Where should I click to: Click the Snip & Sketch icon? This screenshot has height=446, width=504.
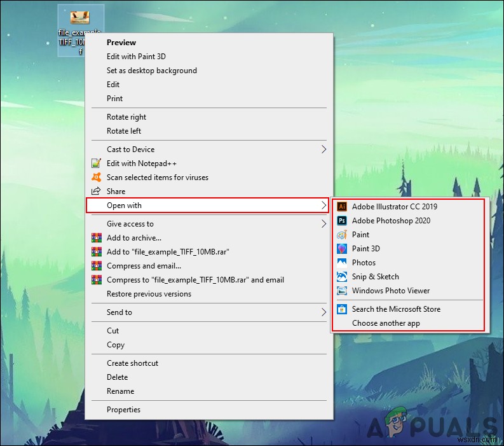pos(342,277)
